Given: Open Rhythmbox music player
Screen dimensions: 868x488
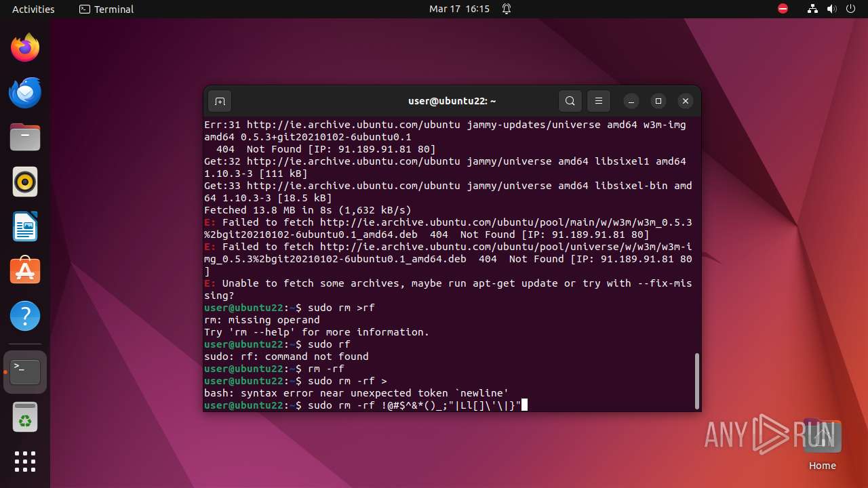Looking at the screenshot, I should pyautogui.click(x=25, y=182).
